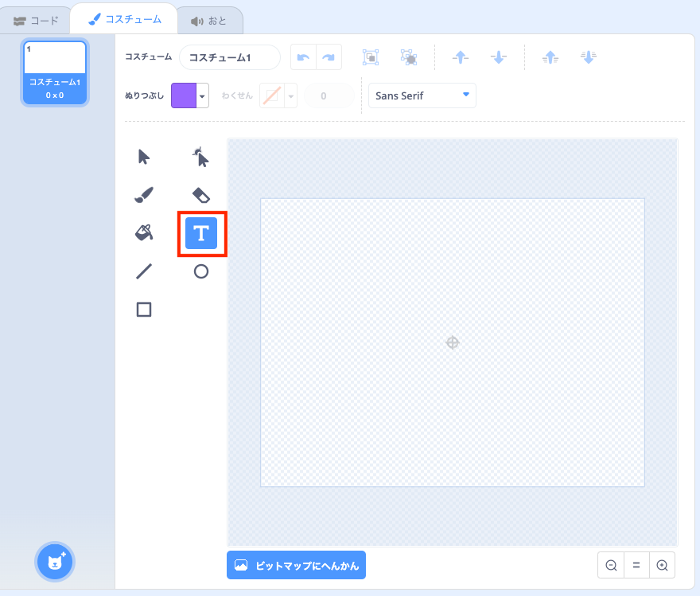
Task: Open the fill color dropdown arrow
Action: [202, 95]
